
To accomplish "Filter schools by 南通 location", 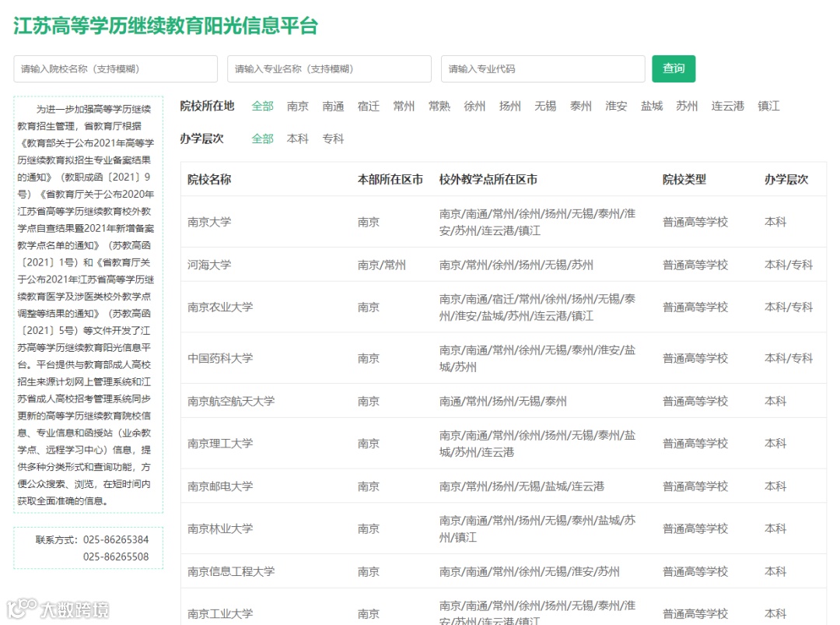I will (x=333, y=106).
